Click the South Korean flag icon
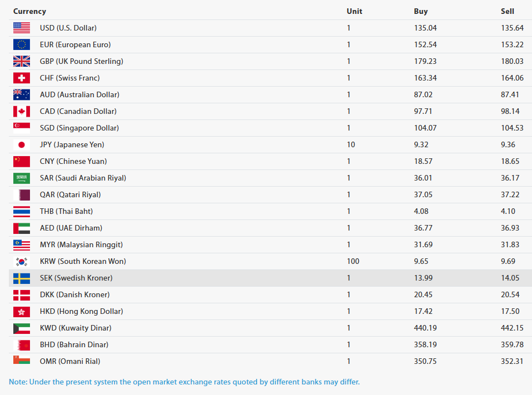The width and height of the screenshot is (532, 395). (x=22, y=261)
